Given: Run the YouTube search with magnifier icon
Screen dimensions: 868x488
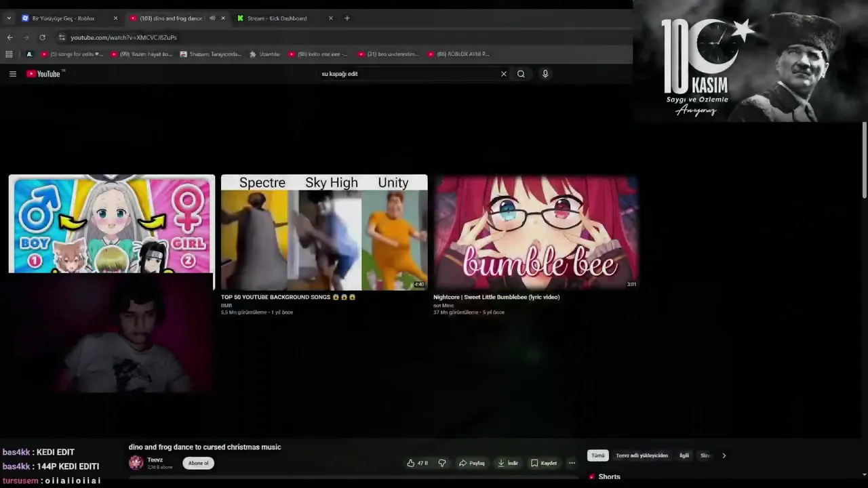Looking at the screenshot, I should pos(521,74).
